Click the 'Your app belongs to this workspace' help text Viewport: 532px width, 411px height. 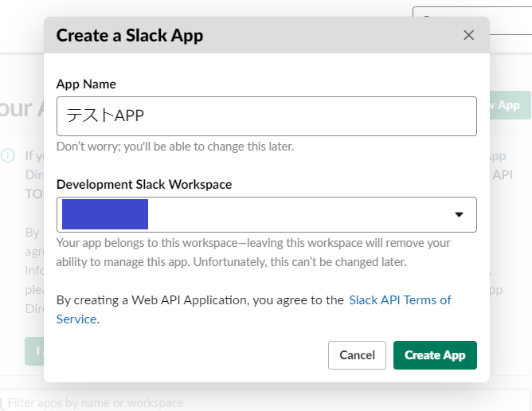(x=253, y=252)
